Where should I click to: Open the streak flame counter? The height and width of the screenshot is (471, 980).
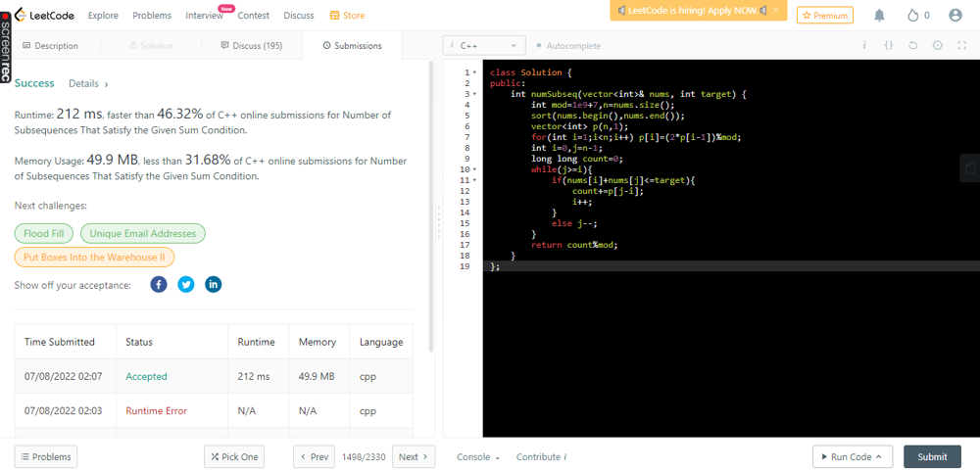point(918,15)
